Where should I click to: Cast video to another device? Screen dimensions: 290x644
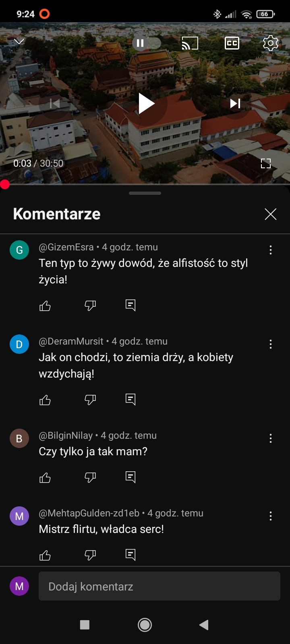click(190, 43)
